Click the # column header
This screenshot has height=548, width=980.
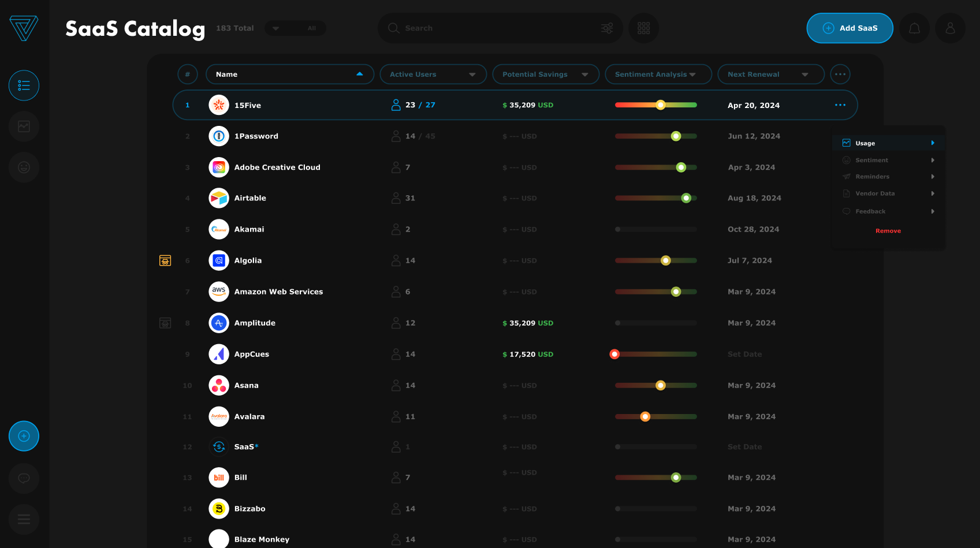(x=187, y=74)
